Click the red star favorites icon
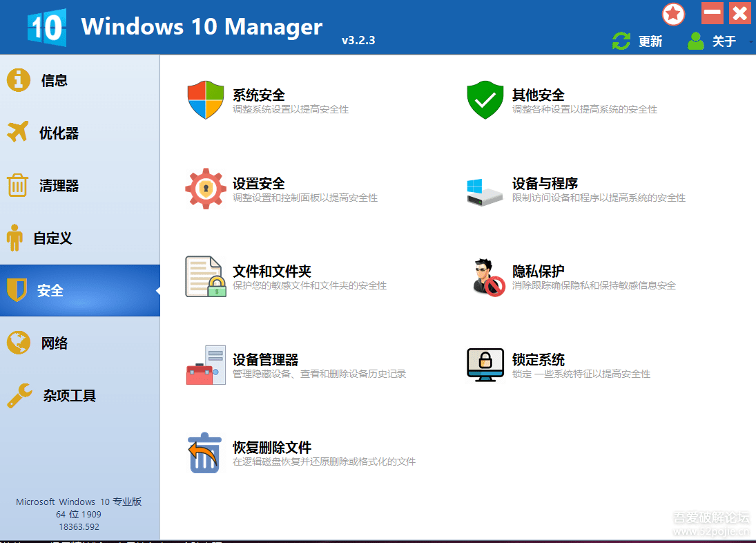Screen dimensions: 756x543 (x=673, y=14)
